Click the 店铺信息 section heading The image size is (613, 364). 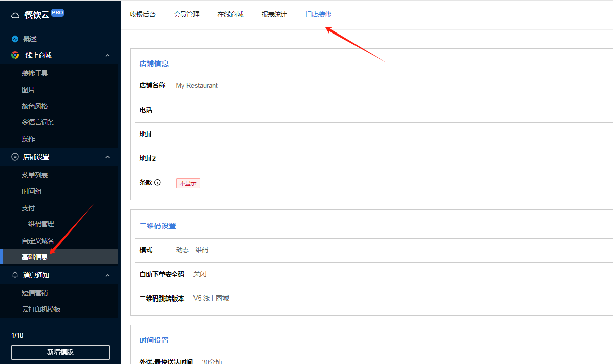coord(154,63)
